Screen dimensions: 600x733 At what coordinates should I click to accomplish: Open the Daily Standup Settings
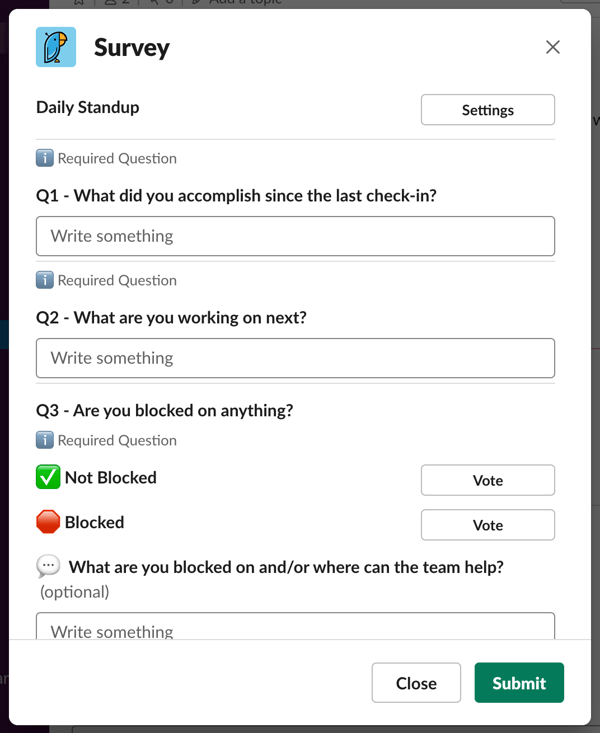488,110
